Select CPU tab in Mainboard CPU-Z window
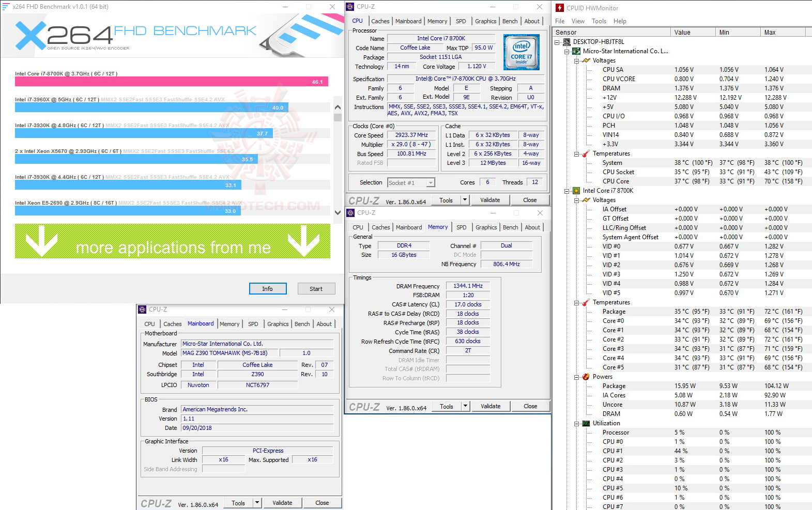Screen dimensions: 812x510 (x=149, y=324)
